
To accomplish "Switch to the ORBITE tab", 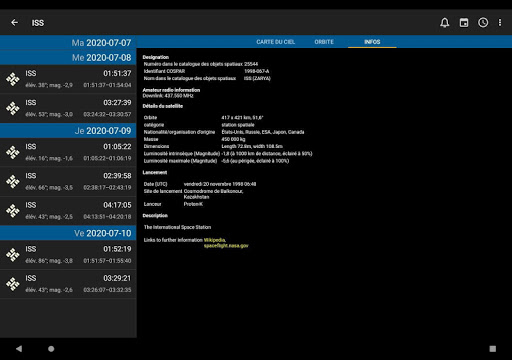I will [x=324, y=42].
